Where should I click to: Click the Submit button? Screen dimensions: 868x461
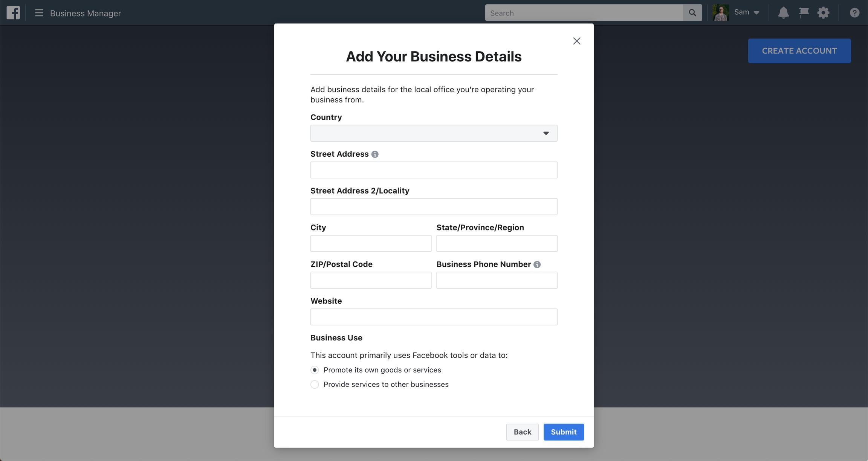pyautogui.click(x=564, y=432)
